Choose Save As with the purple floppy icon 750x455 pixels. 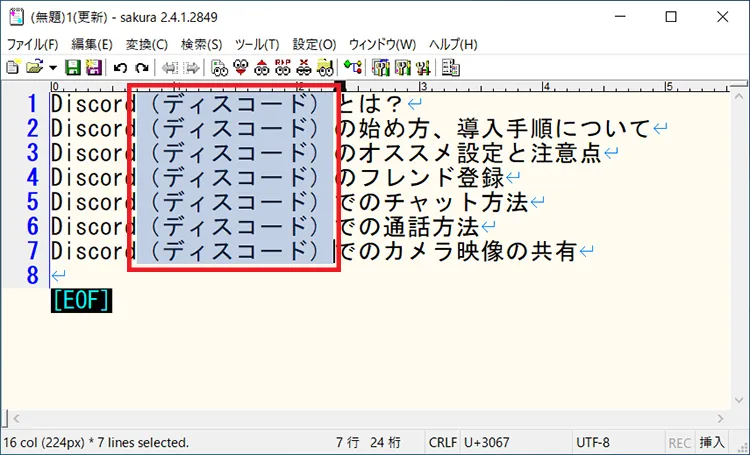[94, 67]
